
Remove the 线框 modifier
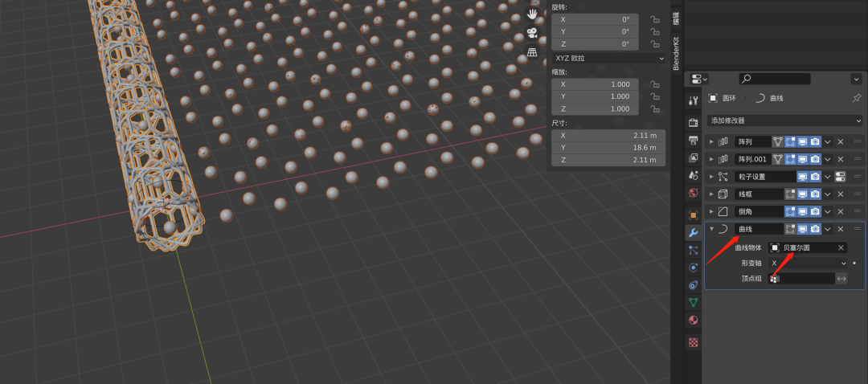click(x=841, y=194)
